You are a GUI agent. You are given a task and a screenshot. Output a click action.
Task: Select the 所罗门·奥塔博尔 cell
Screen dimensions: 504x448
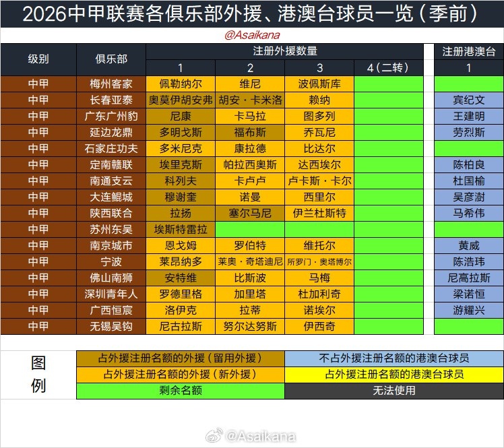click(x=319, y=261)
